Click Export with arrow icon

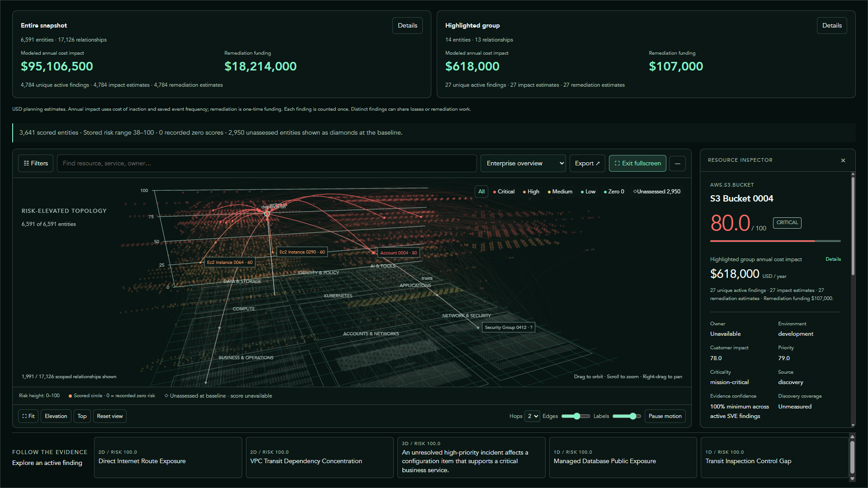click(x=587, y=163)
